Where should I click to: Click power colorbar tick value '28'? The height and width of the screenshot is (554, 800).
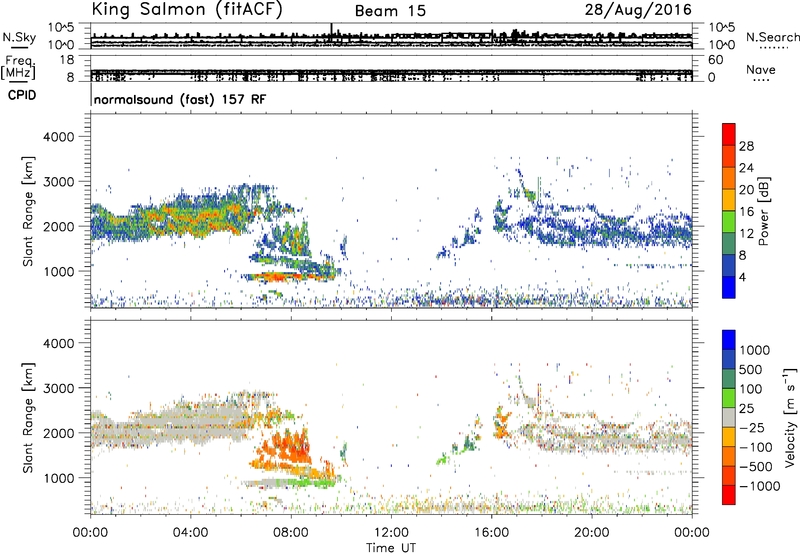point(746,146)
